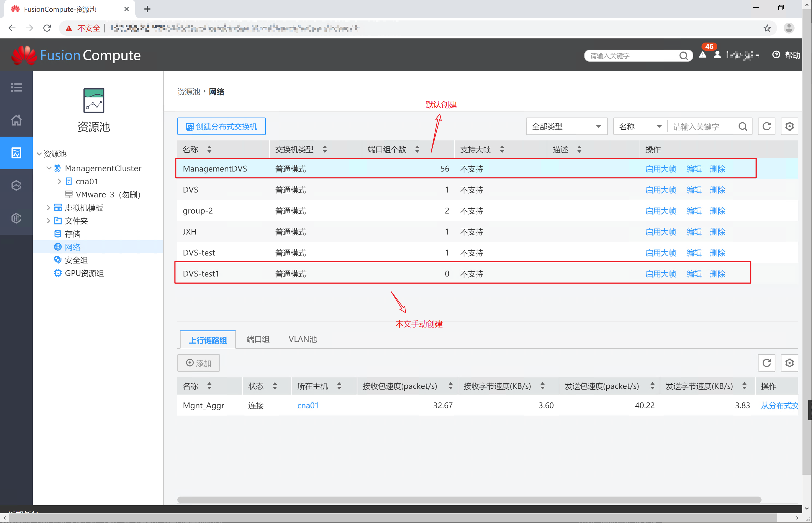Screen dimensions: 812x523
Task: Sort by 端口组个数 column
Action: pos(417,149)
